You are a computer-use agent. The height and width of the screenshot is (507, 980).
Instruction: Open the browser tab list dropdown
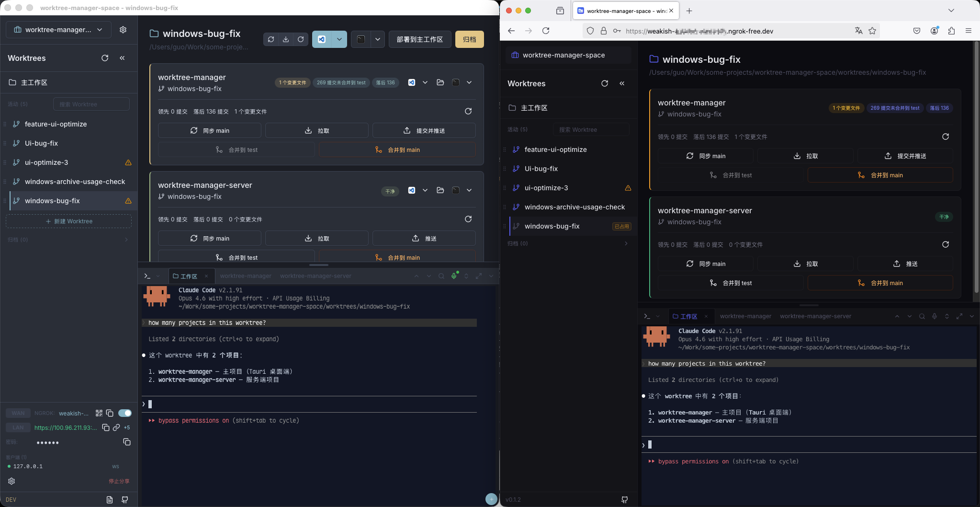click(x=951, y=11)
